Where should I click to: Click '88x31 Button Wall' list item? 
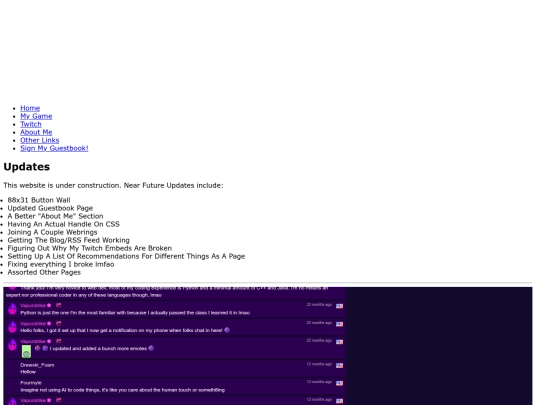[x=39, y=200]
